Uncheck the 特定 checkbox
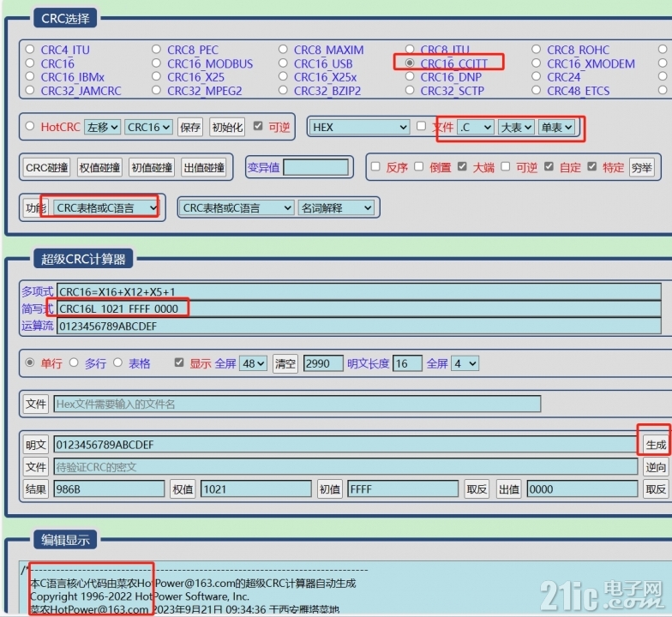The width and height of the screenshot is (672, 617). coord(591,166)
